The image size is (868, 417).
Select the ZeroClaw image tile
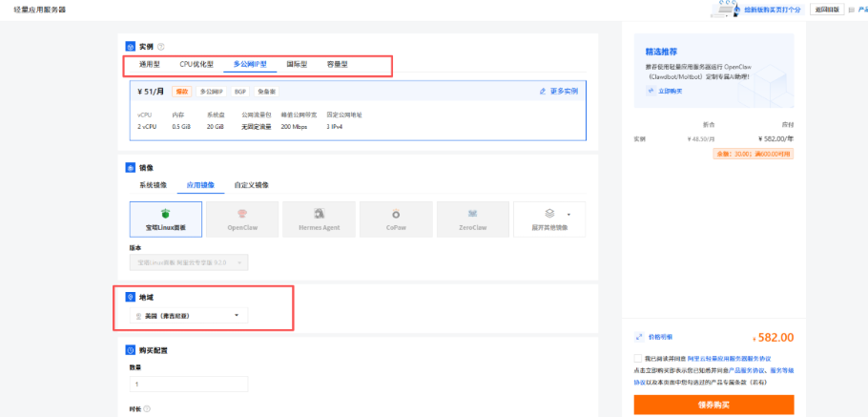[x=473, y=219]
